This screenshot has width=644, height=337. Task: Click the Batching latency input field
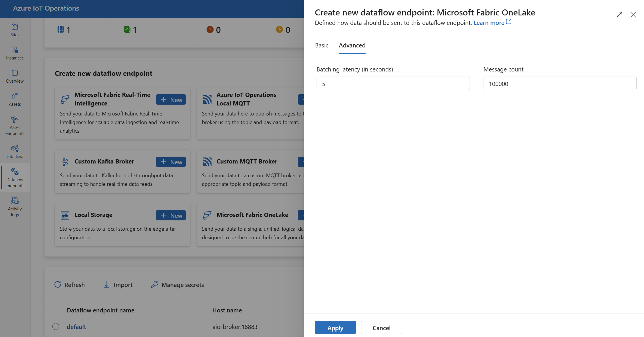point(393,83)
